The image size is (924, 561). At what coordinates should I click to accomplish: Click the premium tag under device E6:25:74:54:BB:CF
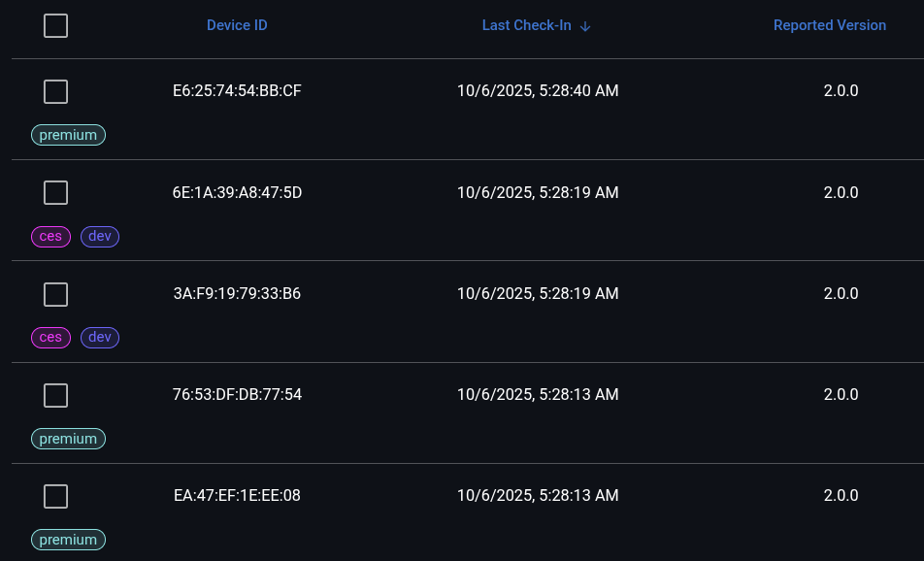tap(68, 135)
